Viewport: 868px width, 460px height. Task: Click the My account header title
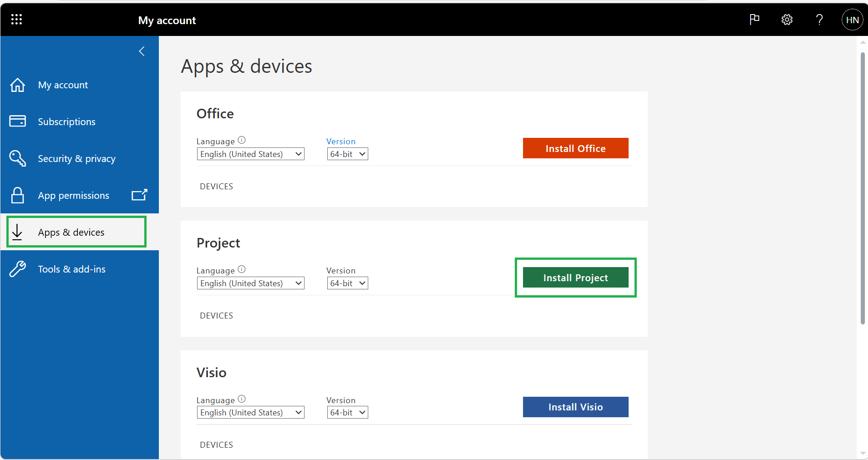[167, 20]
